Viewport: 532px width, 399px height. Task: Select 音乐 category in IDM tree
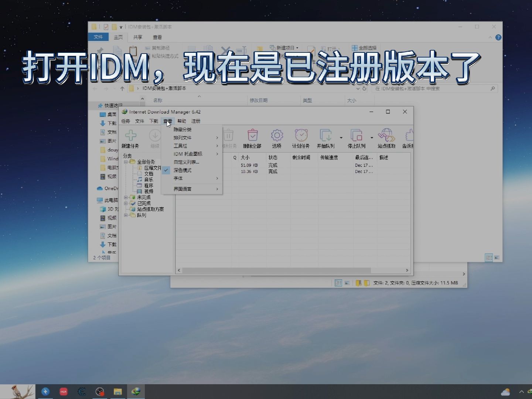[x=149, y=180]
